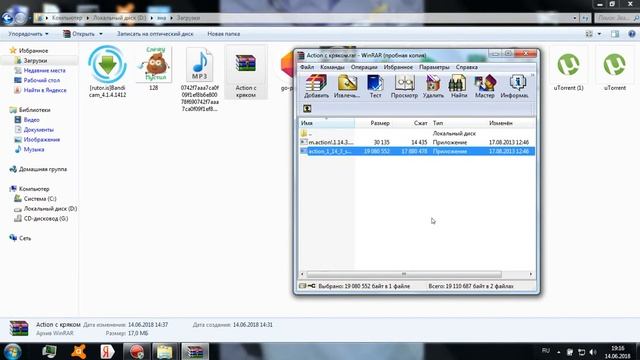Click WinRAR Удалить (Delete) toolbar icon
Viewport: 640px width, 360px height.
(433, 86)
